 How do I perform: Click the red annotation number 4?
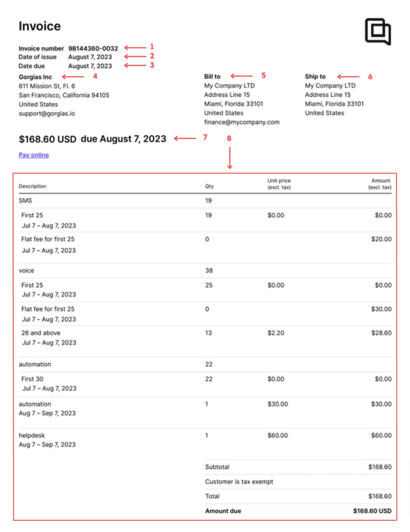[95, 76]
